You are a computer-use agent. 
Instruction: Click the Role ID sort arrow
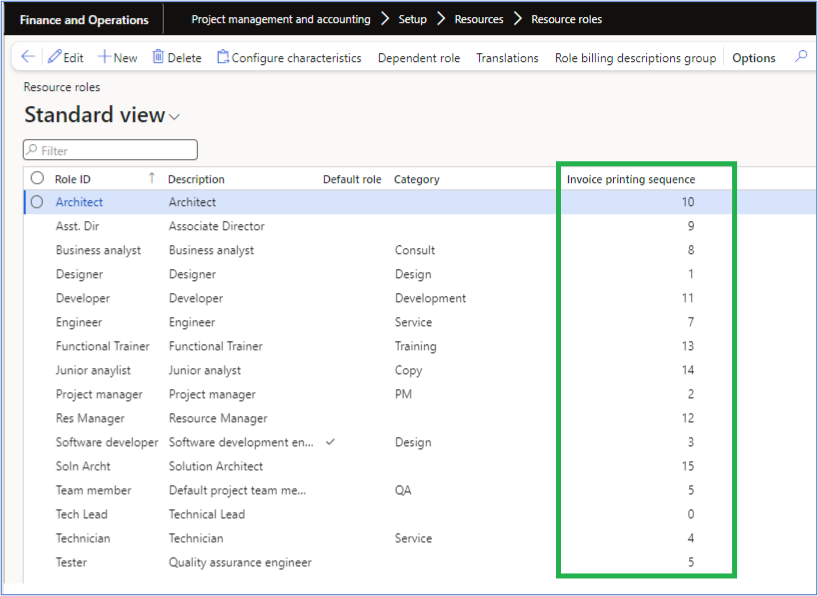[152, 178]
